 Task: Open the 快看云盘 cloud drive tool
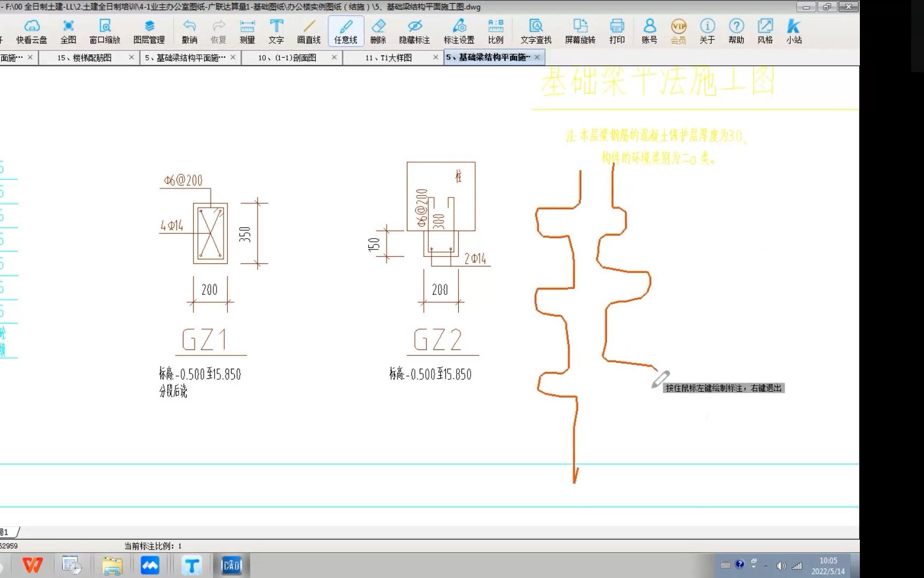tap(32, 31)
